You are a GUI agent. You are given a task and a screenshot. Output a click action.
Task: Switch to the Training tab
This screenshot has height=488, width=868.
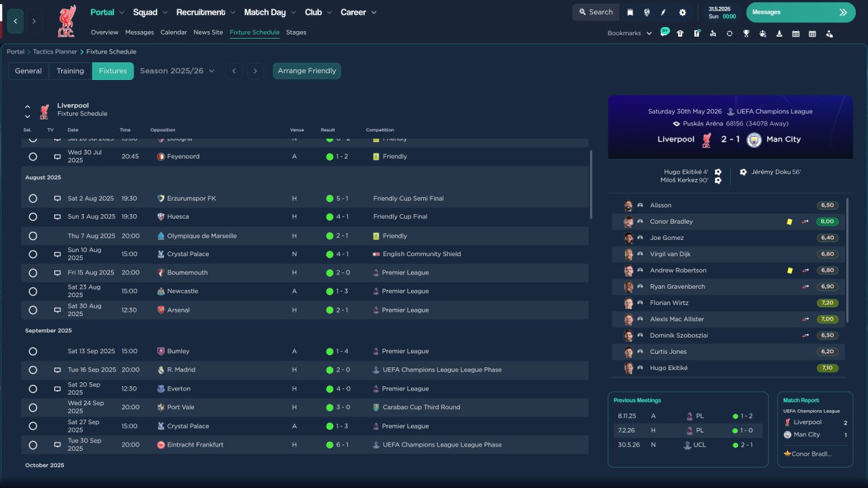click(70, 71)
